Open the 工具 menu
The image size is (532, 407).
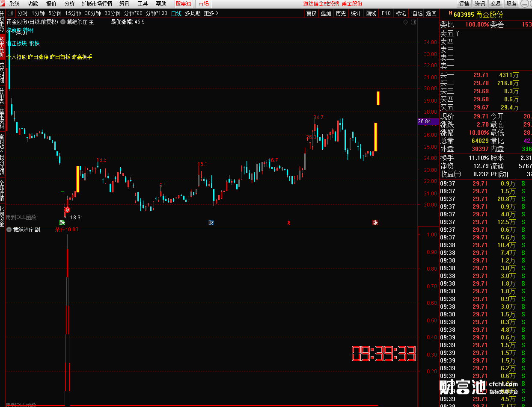tap(143, 3)
